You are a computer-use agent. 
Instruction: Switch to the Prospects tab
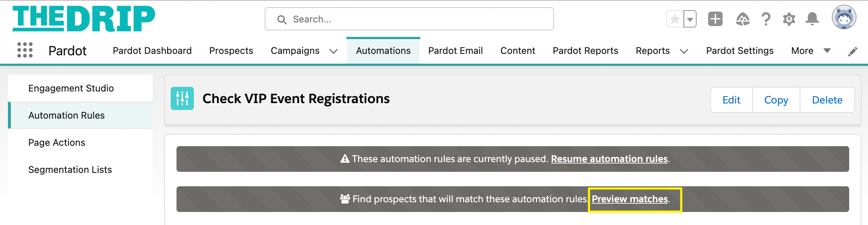click(231, 51)
